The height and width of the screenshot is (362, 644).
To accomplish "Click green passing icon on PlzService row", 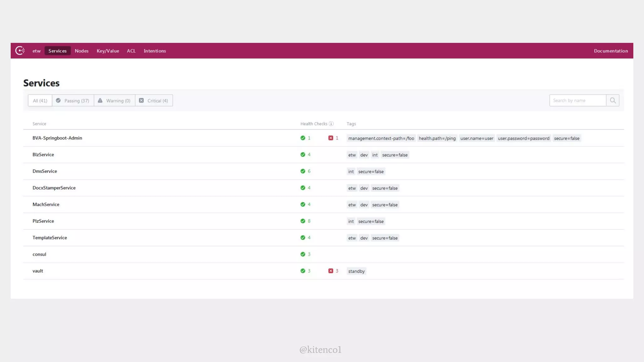I will coord(303,221).
